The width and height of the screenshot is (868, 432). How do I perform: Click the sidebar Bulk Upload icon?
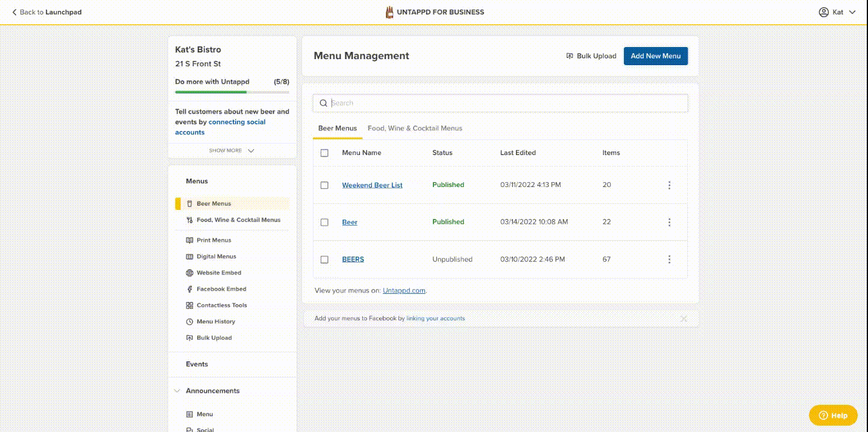190,338
